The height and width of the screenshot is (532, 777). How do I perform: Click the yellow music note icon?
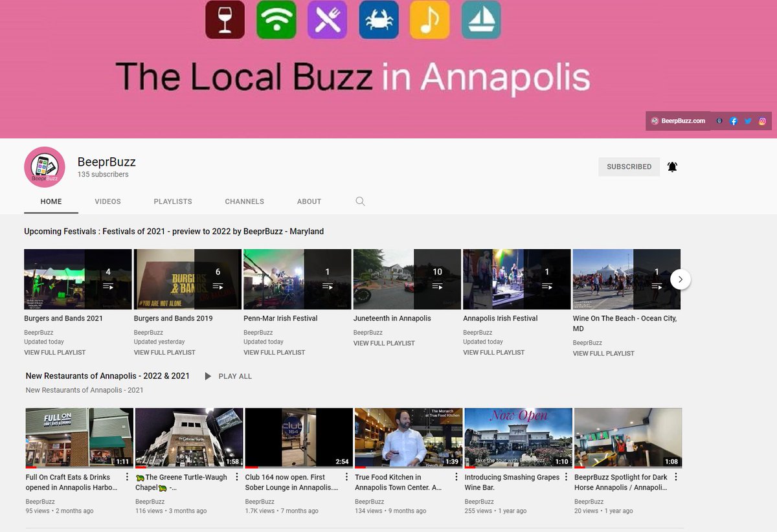pos(430,19)
